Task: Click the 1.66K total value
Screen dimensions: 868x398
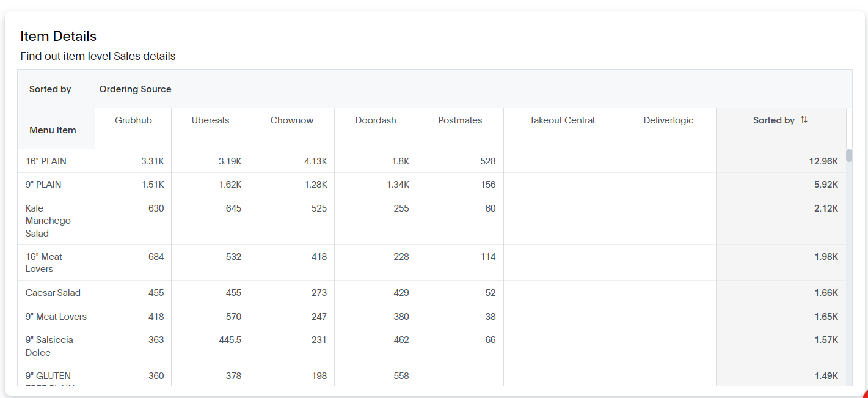Action: [826, 293]
